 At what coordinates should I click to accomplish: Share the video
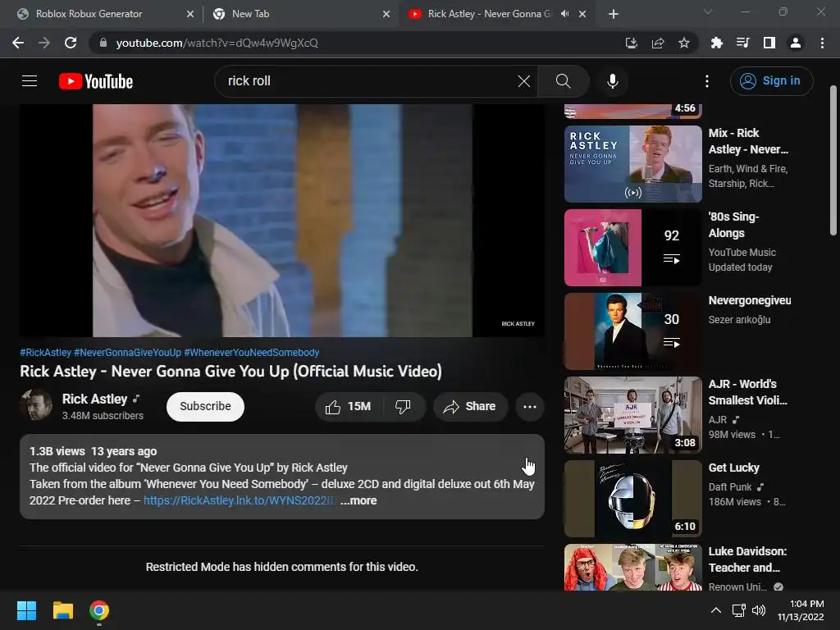470,407
